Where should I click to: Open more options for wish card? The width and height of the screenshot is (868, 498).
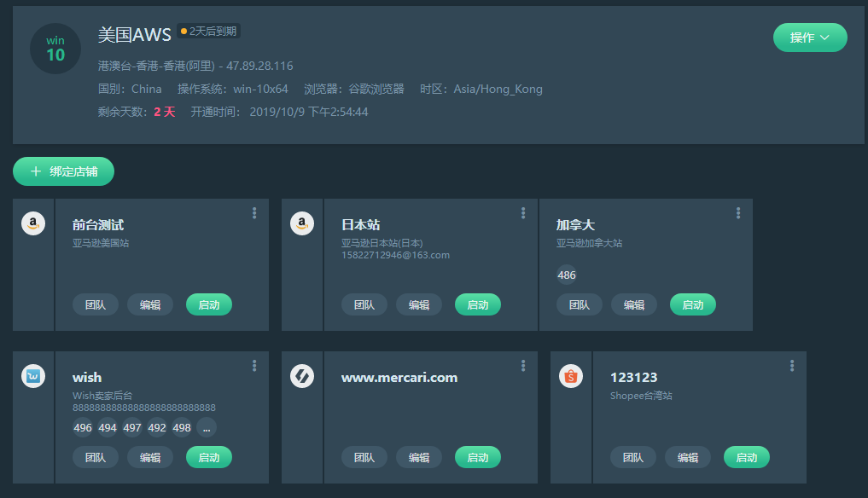coord(254,366)
